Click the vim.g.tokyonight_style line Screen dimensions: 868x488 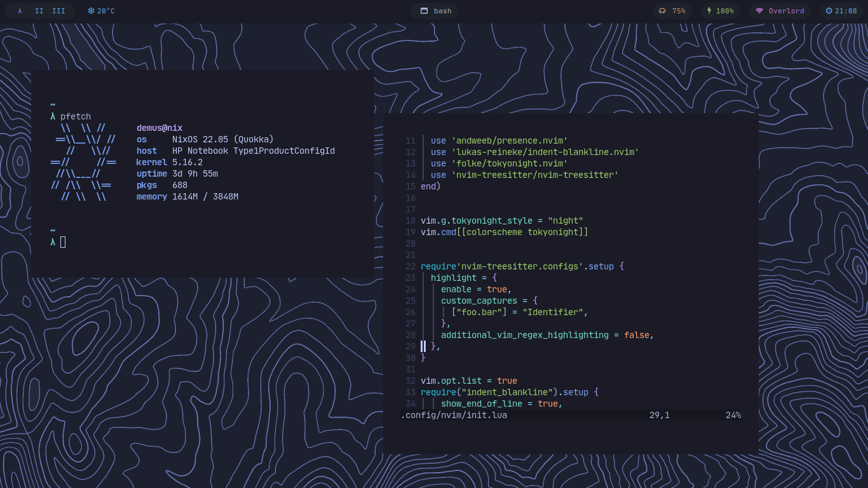coord(502,220)
